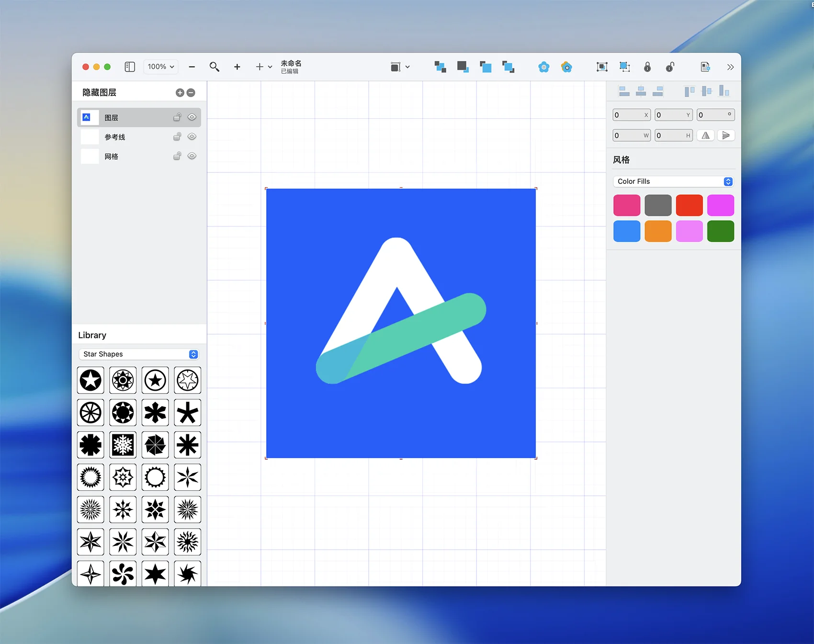Image resolution: width=814 pixels, height=644 pixels.
Task: Click the align bottom edges icon
Action: point(724,91)
